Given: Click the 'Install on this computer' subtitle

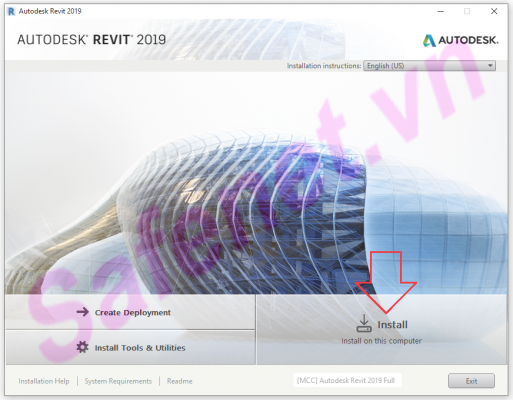Looking at the screenshot, I should [381, 341].
